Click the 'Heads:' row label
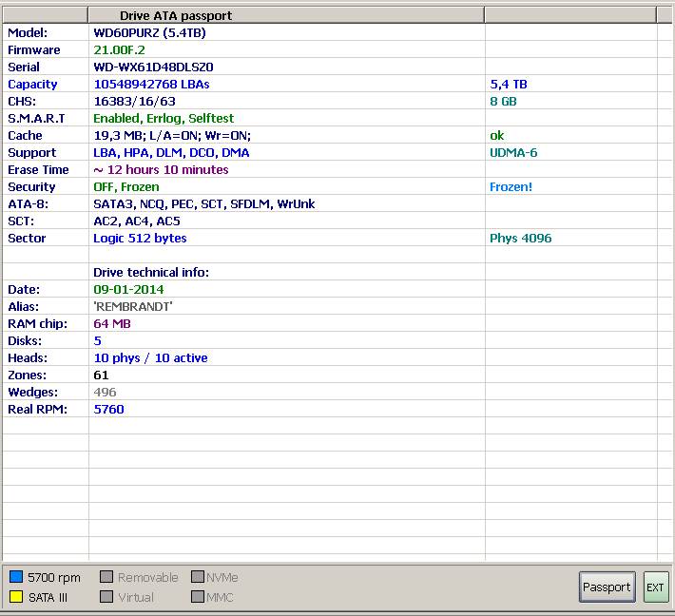The width and height of the screenshot is (675, 616). [28, 358]
